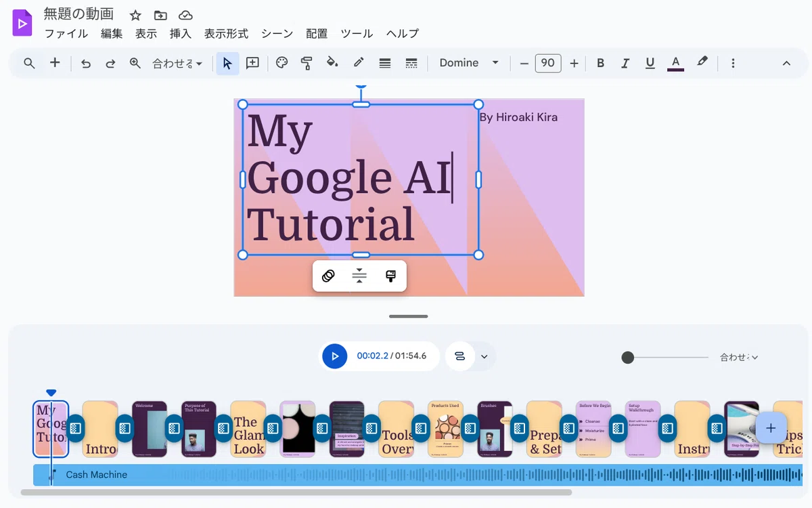
Task: Add a new scene with plus button
Action: 770,428
